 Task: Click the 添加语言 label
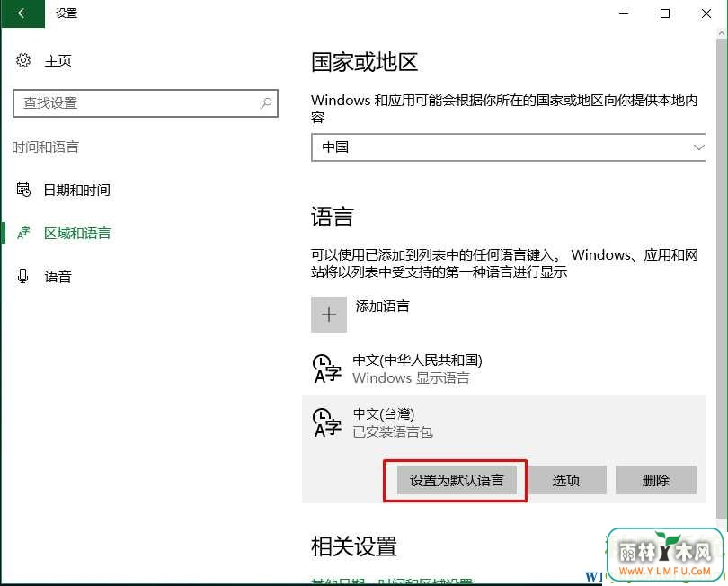[x=383, y=306]
